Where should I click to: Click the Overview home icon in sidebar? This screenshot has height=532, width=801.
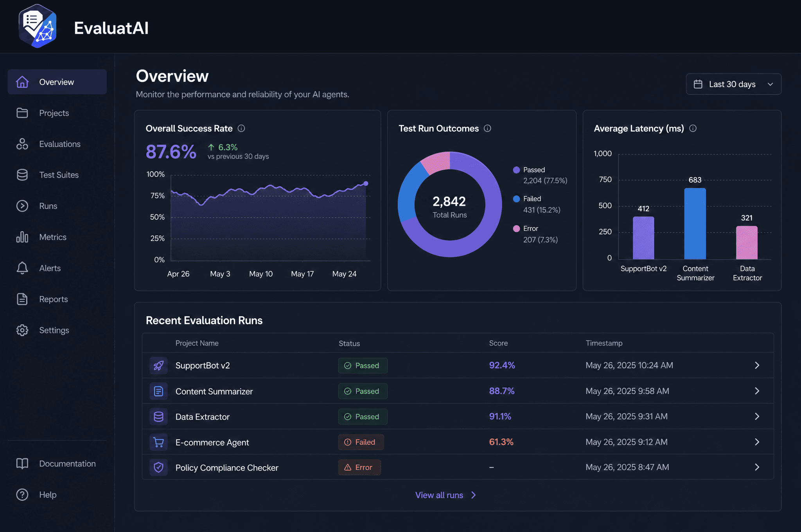click(22, 82)
